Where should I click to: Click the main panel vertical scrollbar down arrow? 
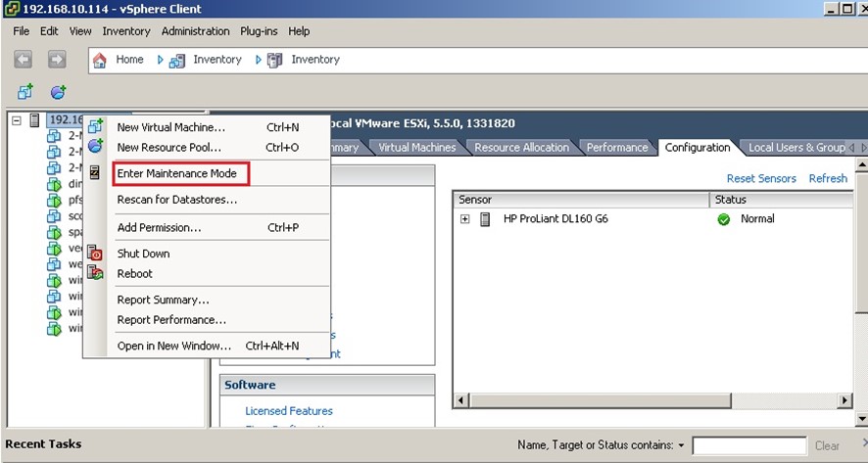(x=862, y=419)
